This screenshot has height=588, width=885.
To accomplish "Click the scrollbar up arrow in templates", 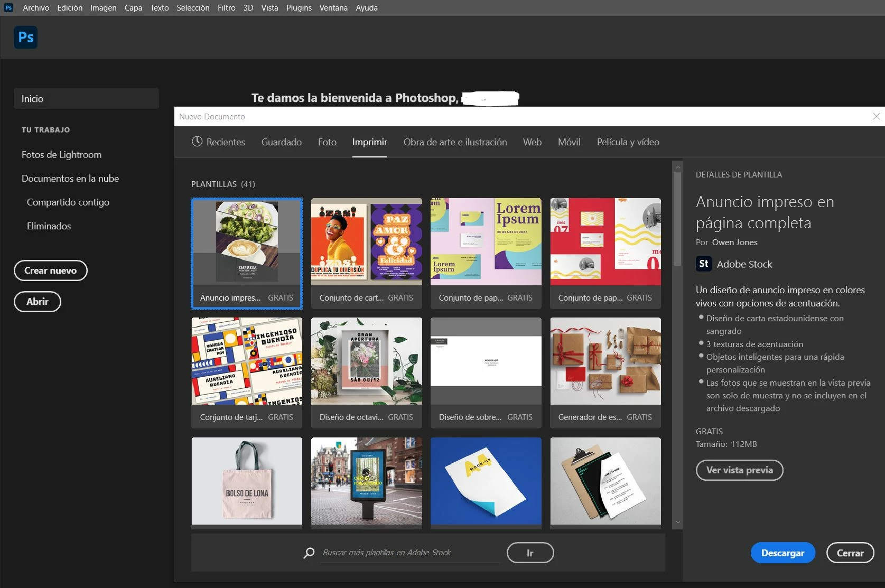I will 677,167.
